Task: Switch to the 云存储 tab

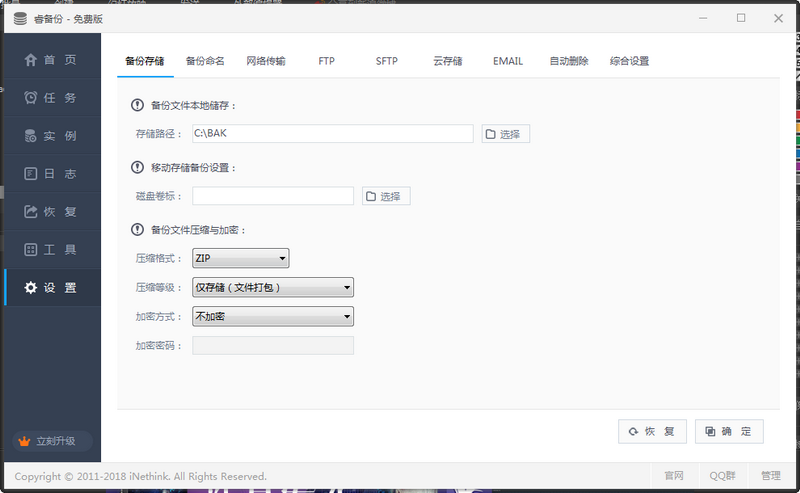Action: (x=447, y=61)
